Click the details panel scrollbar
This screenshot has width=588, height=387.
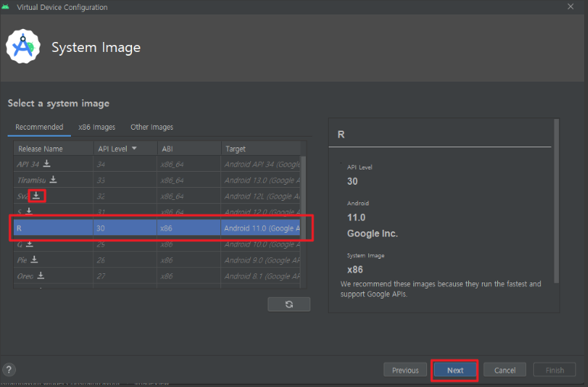(x=557, y=201)
